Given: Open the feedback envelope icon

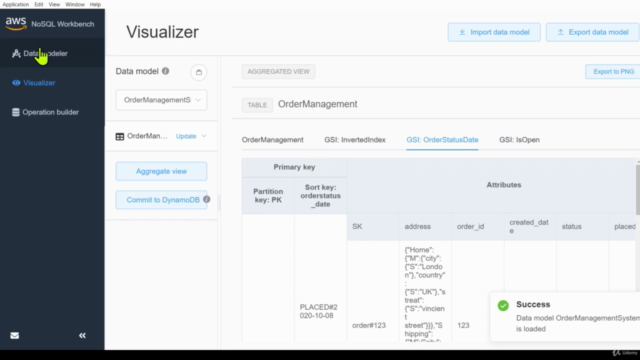Looking at the screenshot, I should click(15, 336).
